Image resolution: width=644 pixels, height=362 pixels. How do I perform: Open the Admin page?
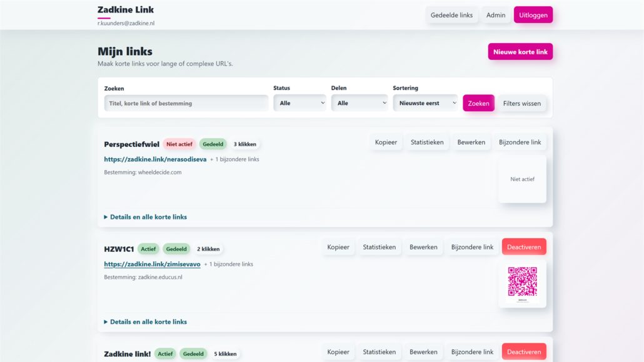[x=496, y=15]
